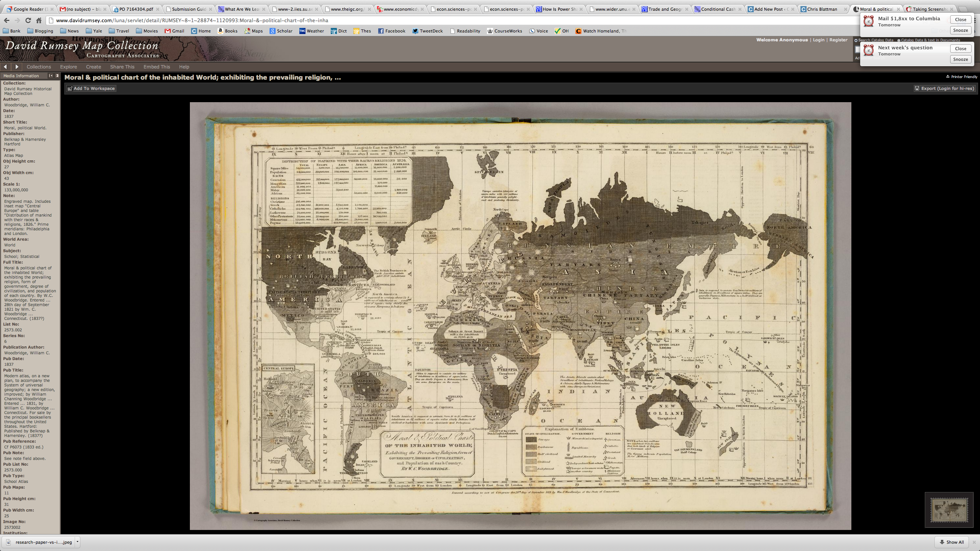
Task: Open the Maps bookmark
Action: point(254,31)
